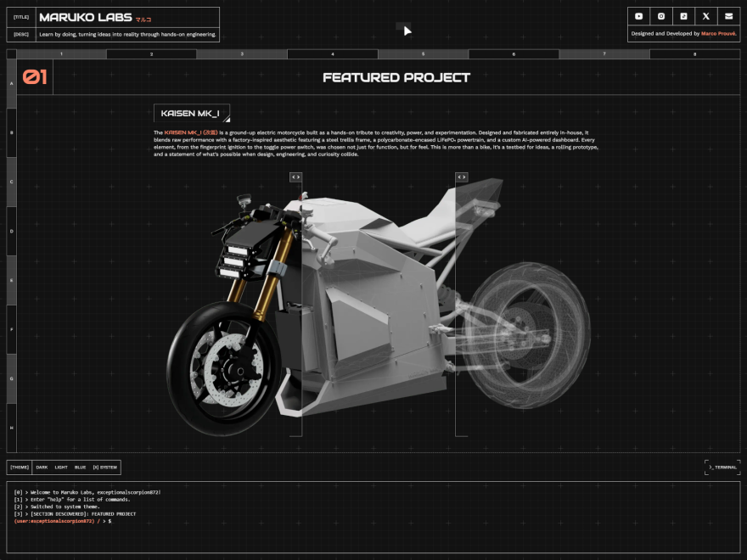
Task: Select the Blue theme option
Action: (80, 468)
